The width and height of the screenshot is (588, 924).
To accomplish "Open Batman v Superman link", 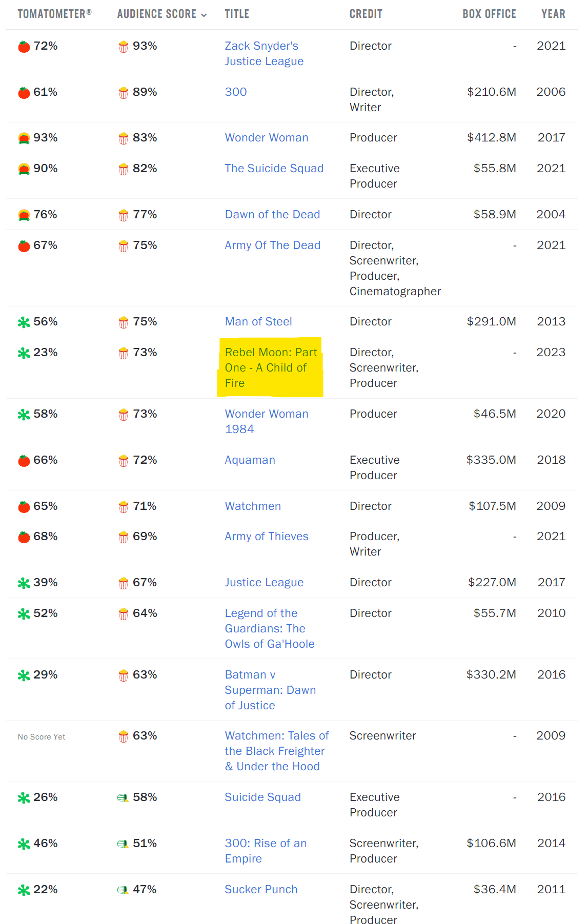I will pyautogui.click(x=270, y=690).
